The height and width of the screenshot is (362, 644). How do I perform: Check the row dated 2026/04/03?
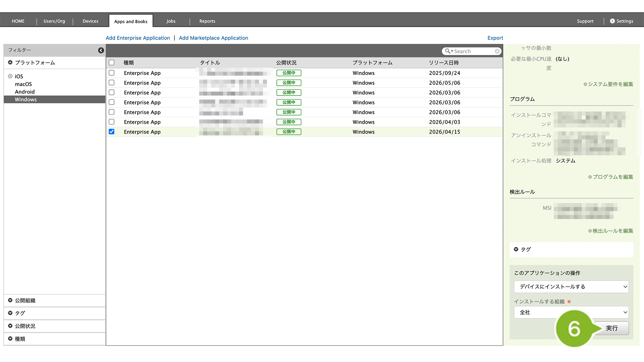tap(112, 122)
